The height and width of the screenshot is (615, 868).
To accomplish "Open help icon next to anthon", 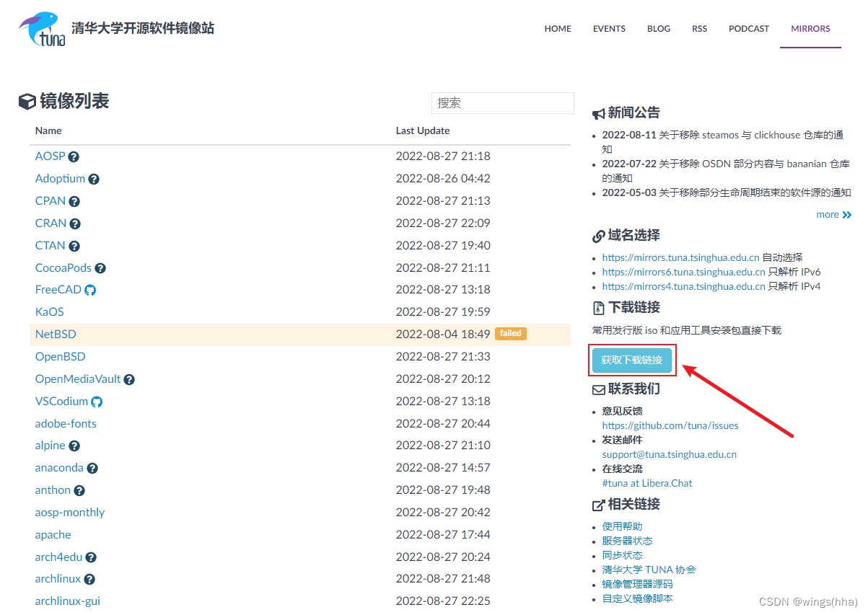I will point(79,490).
